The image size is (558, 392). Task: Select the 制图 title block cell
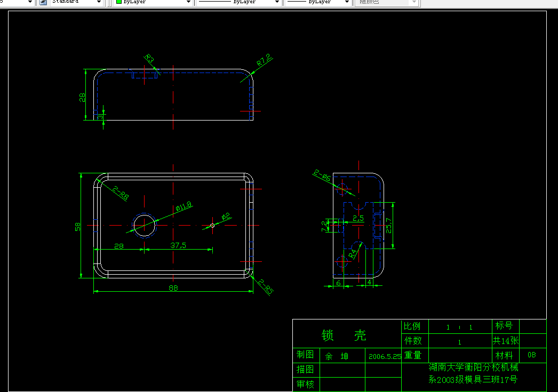pos(305,354)
